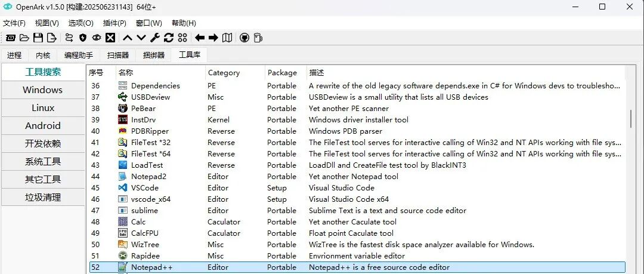Click the refresh arrows toolbar icon
644x274 pixels.
coord(168,38)
